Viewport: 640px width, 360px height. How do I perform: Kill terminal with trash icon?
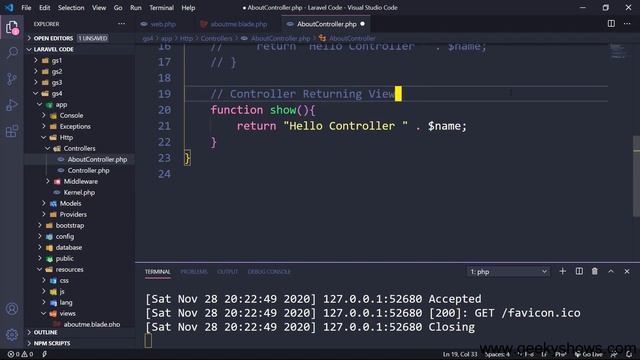595,271
